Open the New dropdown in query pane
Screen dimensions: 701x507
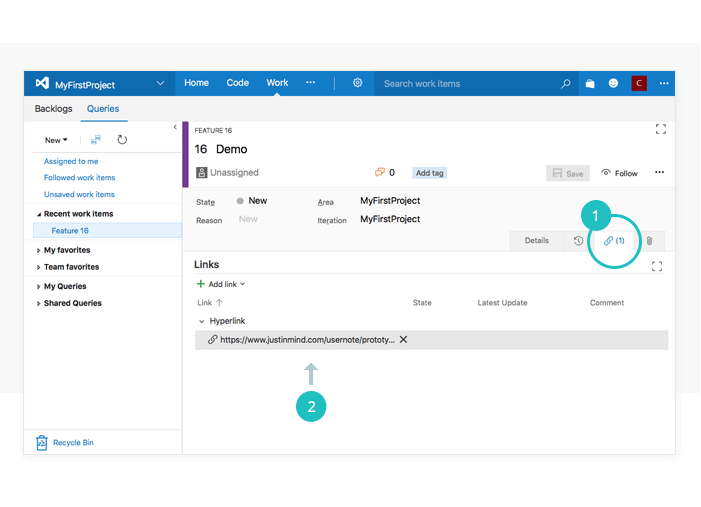click(x=56, y=140)
